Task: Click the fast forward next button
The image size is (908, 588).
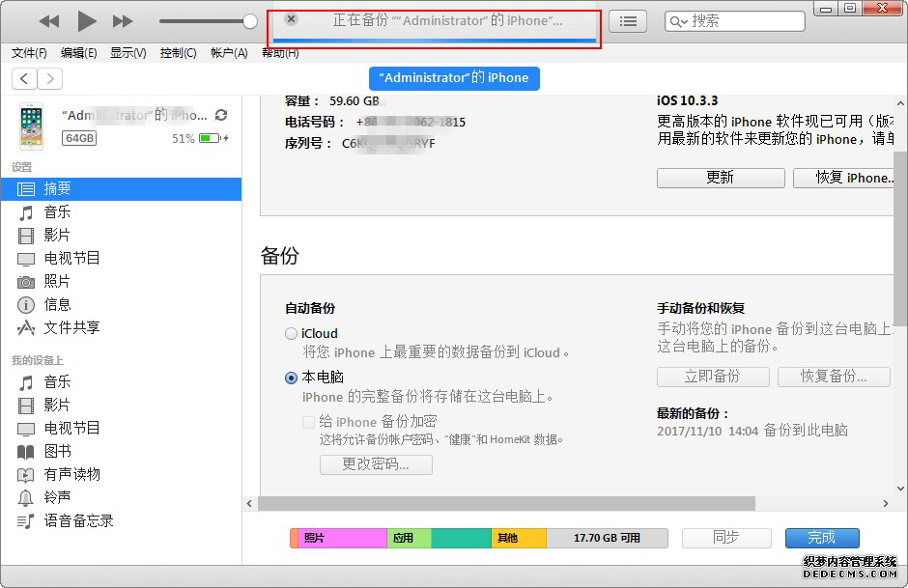Action: point(123,22)
